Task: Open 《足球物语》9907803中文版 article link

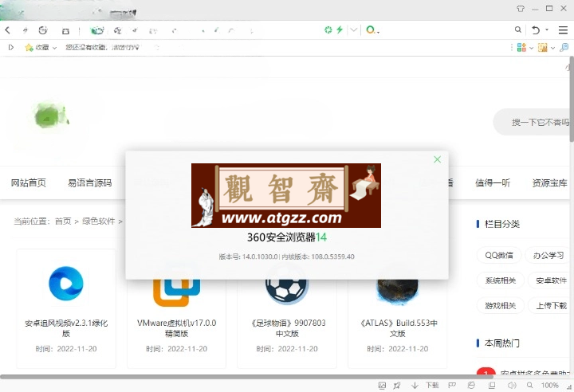Action: [287, 328]
